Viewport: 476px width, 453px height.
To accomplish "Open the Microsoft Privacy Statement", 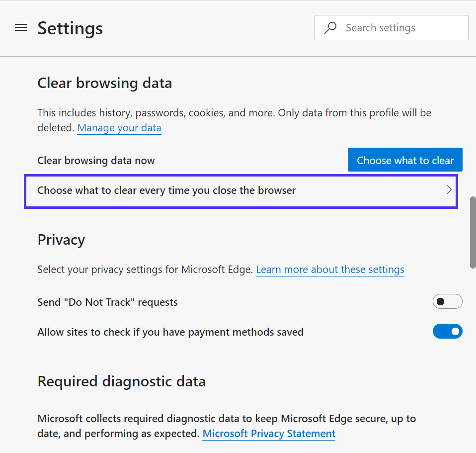I will pos(268,434).
